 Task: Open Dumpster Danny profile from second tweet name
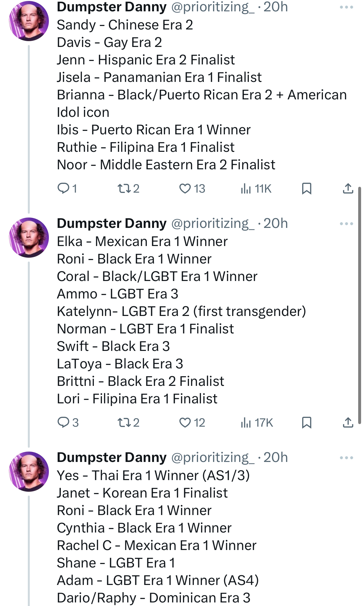112,223
